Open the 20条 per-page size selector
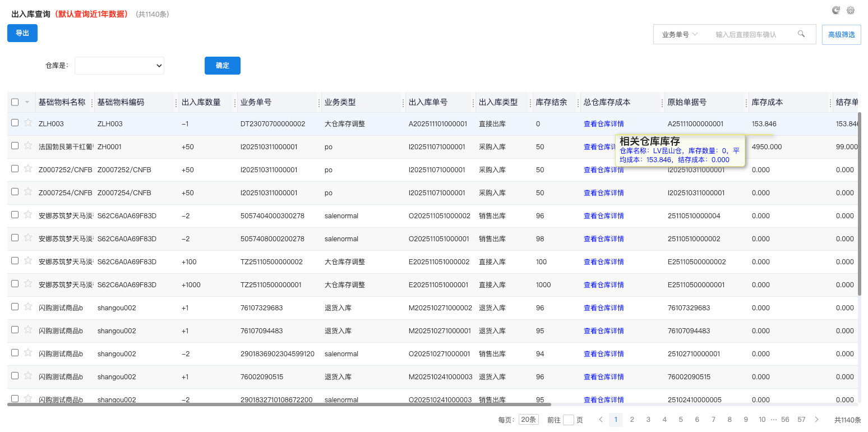The image size is (868, 432). pos(528,420)
